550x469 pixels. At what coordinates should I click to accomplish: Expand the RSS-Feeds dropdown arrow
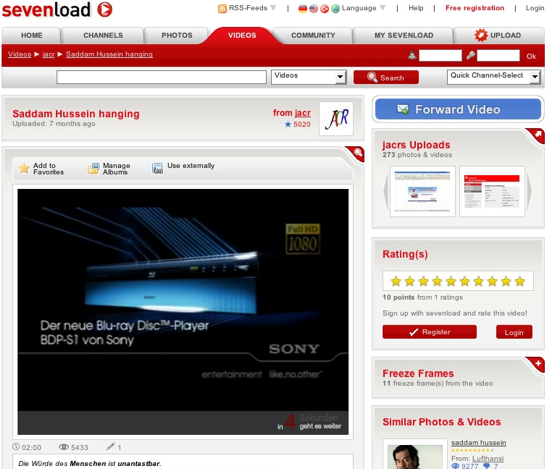coord(273,8)
